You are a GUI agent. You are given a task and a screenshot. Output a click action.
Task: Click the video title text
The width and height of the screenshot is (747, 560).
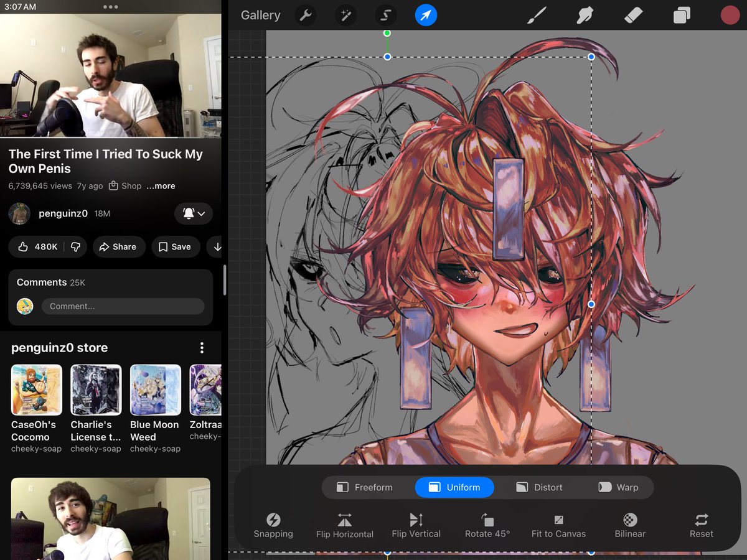pyautogui.click(x=106, y=161)
